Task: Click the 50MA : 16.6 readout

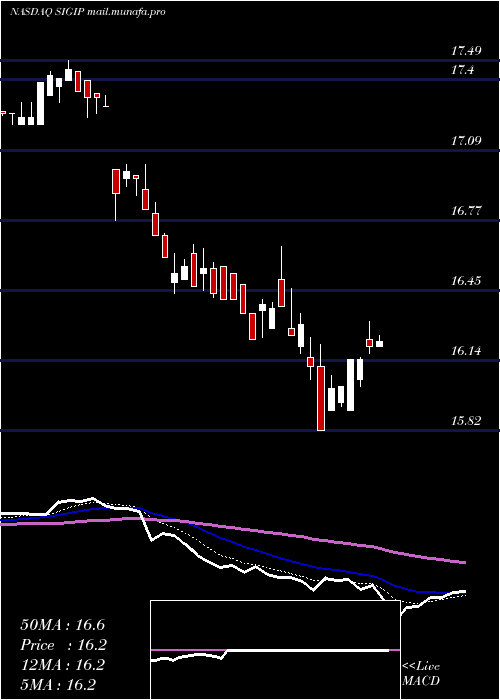Action: point(62,625)
